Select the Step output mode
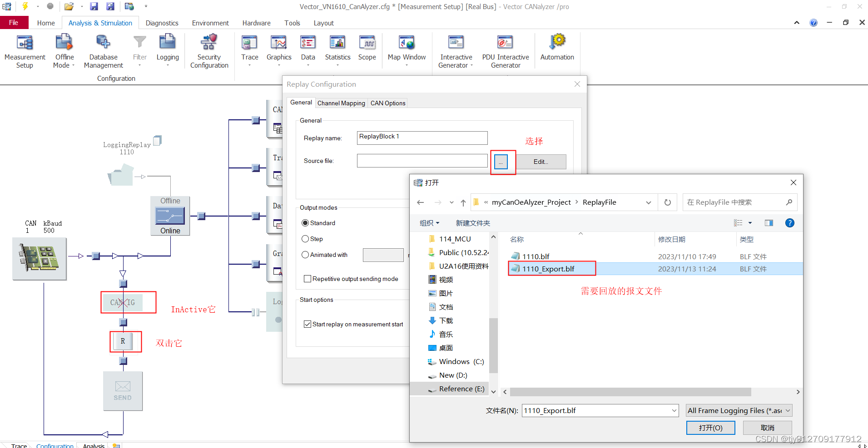Viewport: 868px width, 448px height. (x=305, y=239)
